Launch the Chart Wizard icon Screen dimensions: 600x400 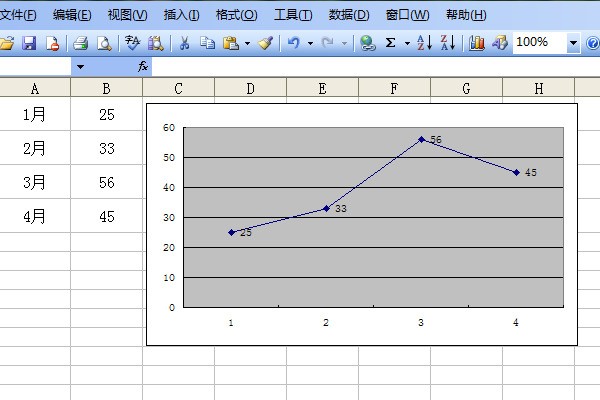click(476, 43)
